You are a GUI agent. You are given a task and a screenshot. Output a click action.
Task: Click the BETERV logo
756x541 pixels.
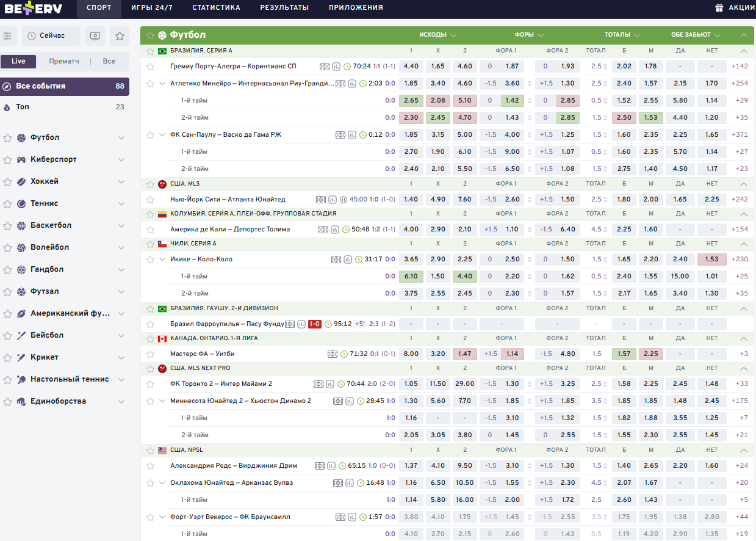click(x=34, y=9)
